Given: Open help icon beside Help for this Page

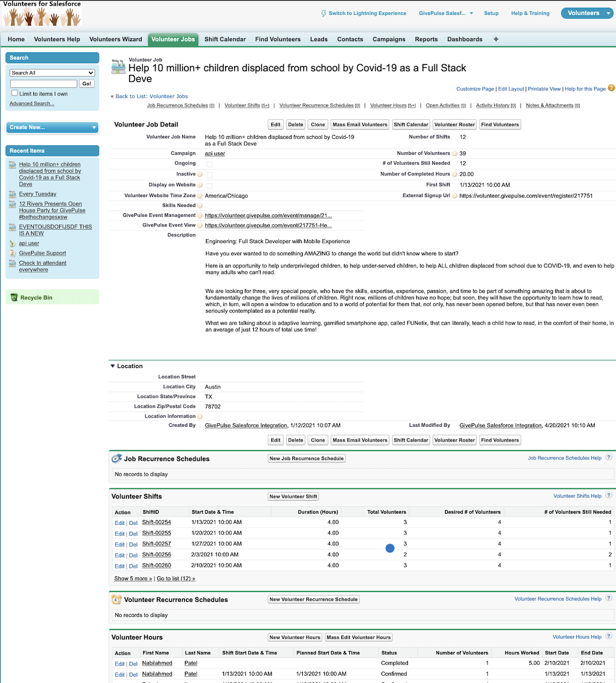Looking at the screenshot, I should tap(611, 89).
